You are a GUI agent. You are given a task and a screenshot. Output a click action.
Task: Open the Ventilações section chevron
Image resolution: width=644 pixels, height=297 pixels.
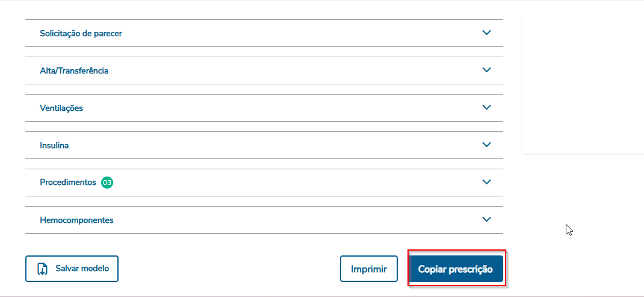point(487,108)
